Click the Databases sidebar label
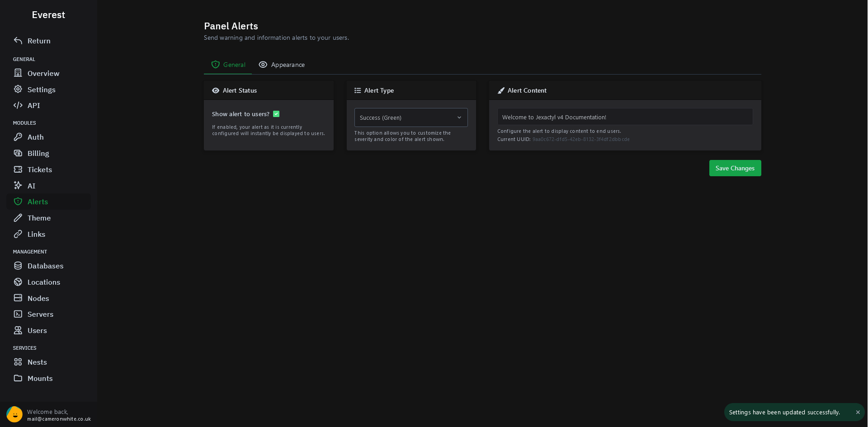The width and height of the screenshot is (868, 427). (45, 266)
